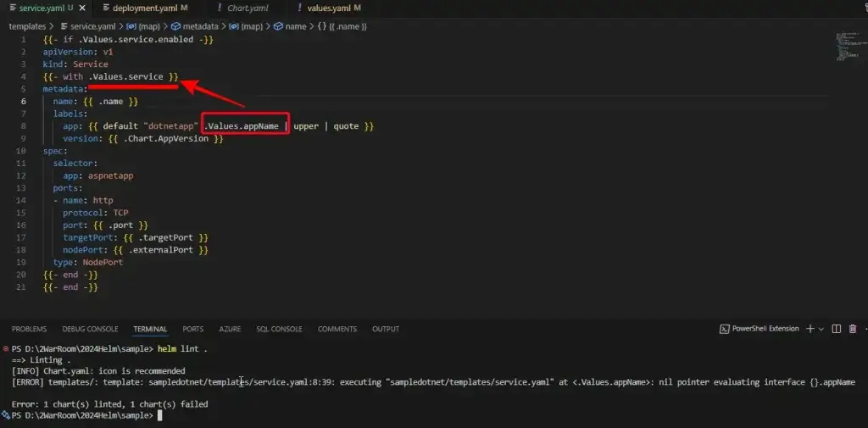Expand the name breadcrumb segment

(295, 26)
